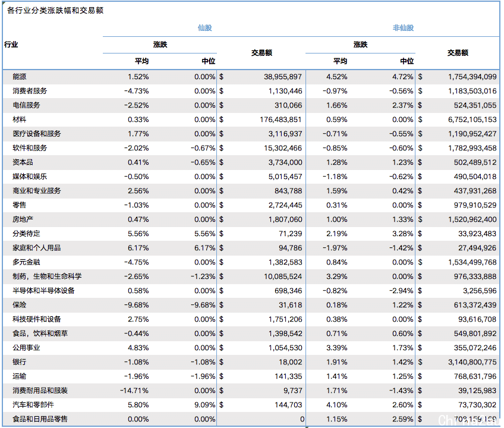Select the '商业和专业服务' row label

[x=37, y=191]
